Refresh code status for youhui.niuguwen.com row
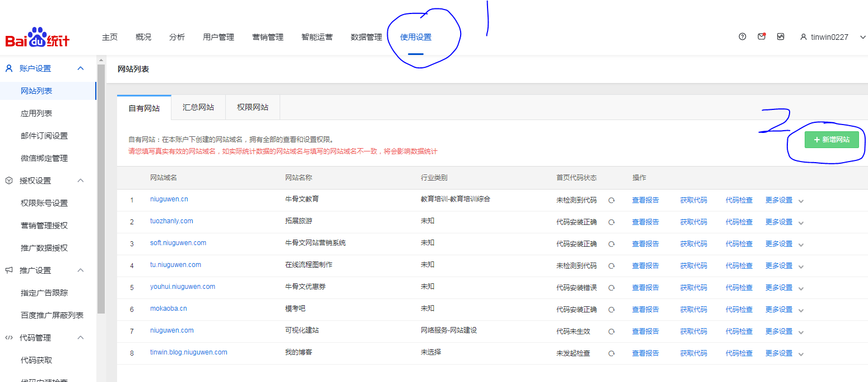868x382 pixels. [611, 288]
